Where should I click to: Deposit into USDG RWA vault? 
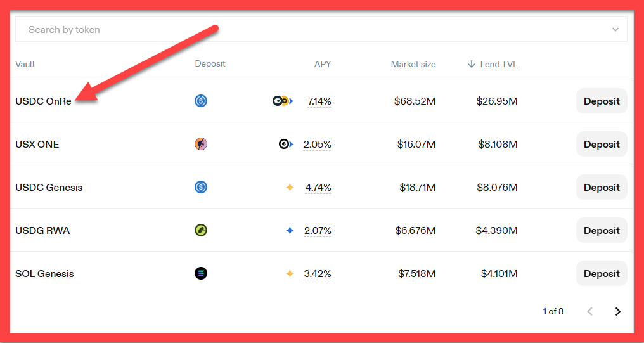pos(602,230)
